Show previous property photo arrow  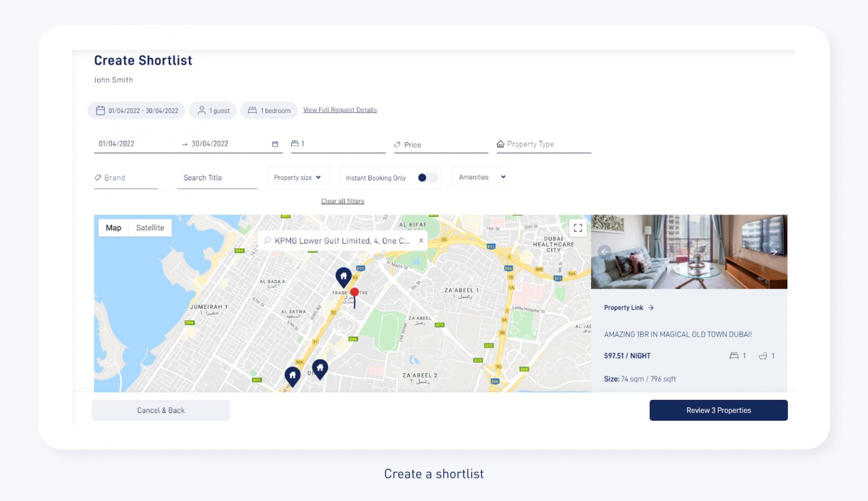coord(604,252)
